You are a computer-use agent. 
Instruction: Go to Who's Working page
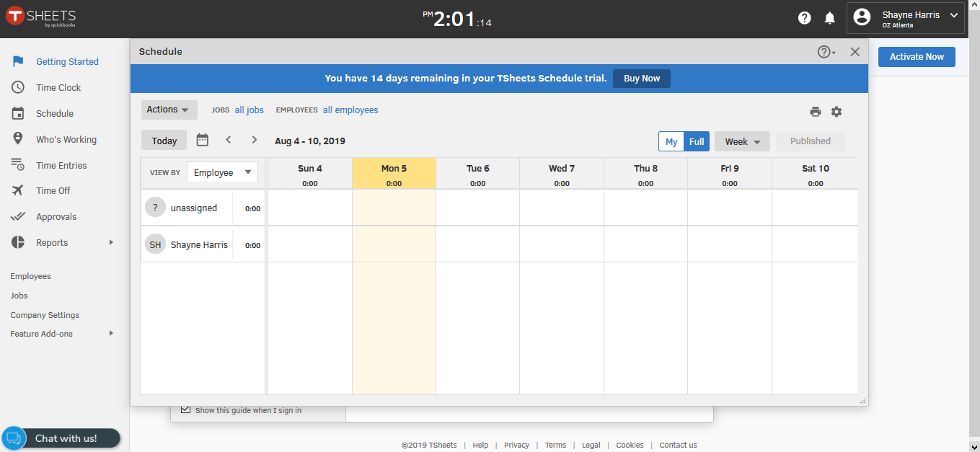pos(66,140)
